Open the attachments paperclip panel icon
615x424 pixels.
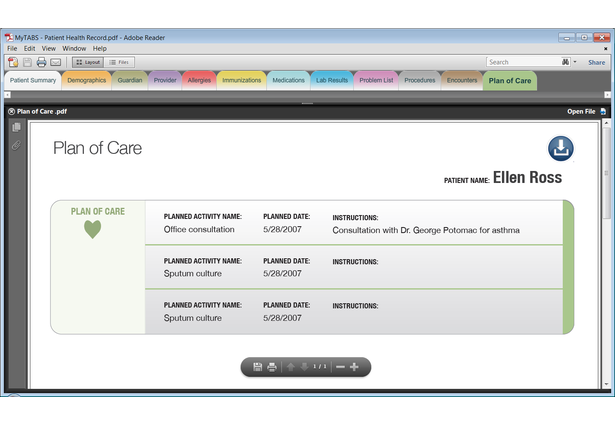click(16, 146)
